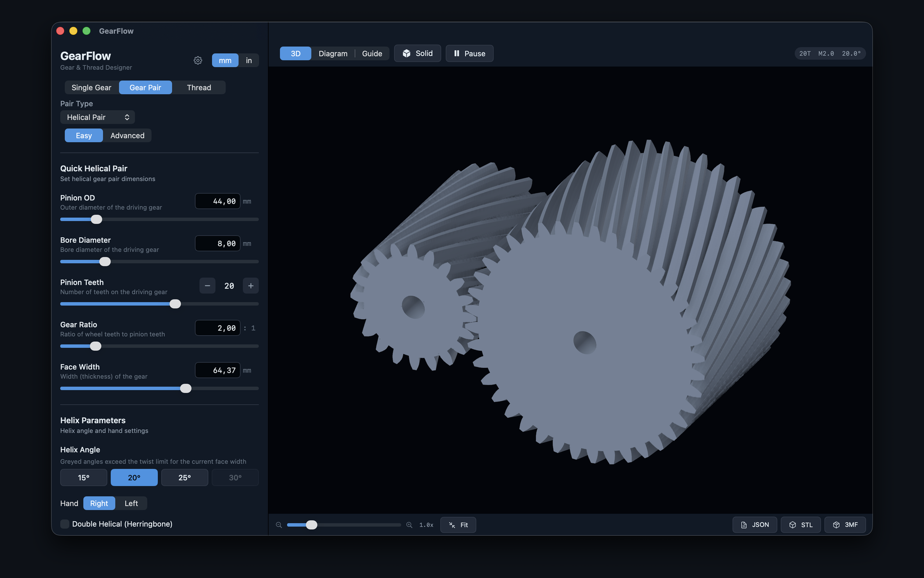Choose 25° helix angle
Image resolution: width=924 pixels, height=578 pixels.
coord(185,477)
